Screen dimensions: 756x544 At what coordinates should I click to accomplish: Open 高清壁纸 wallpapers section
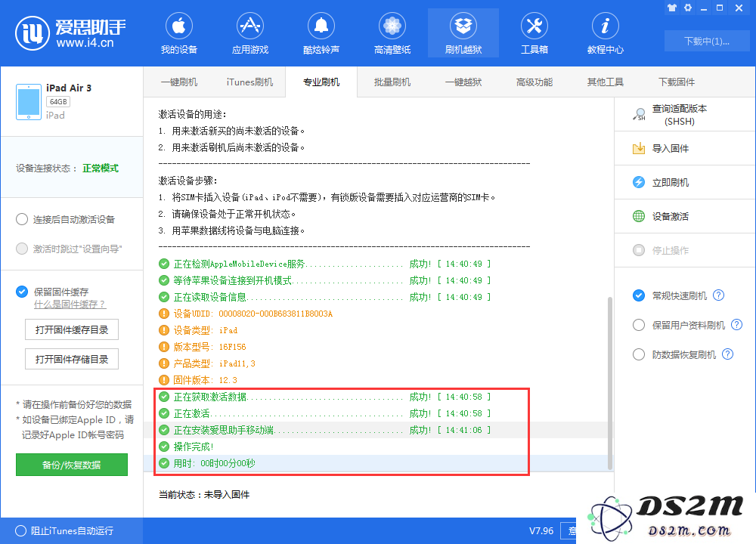[392, 33]
